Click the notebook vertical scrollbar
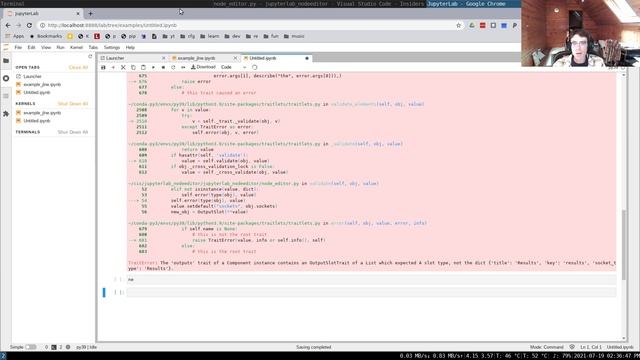The image size is (640, 360). click(624, 245)
